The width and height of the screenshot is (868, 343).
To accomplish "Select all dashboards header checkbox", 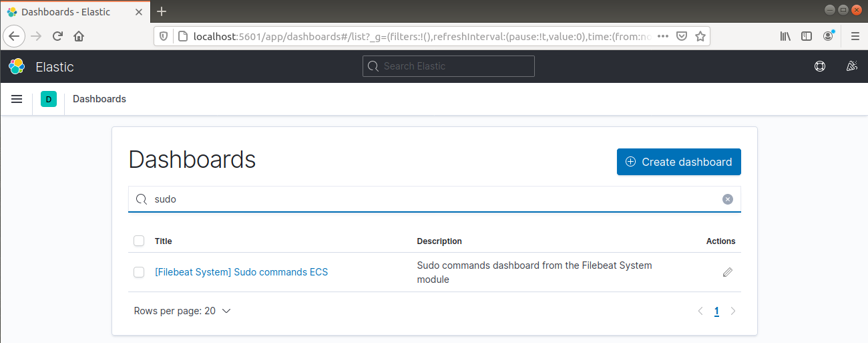I will (x=139, y=241).
